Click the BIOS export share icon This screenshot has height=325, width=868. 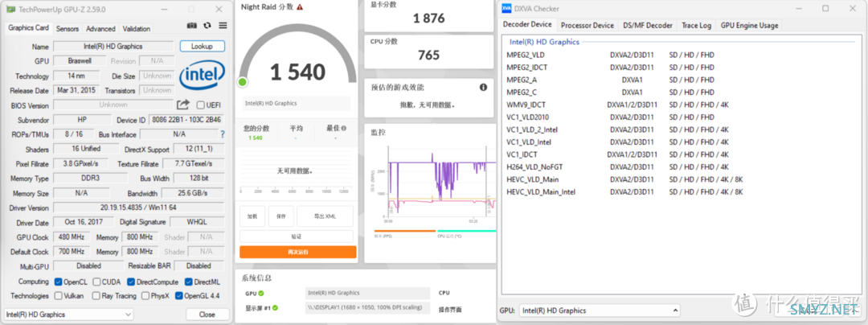(182, 105)
